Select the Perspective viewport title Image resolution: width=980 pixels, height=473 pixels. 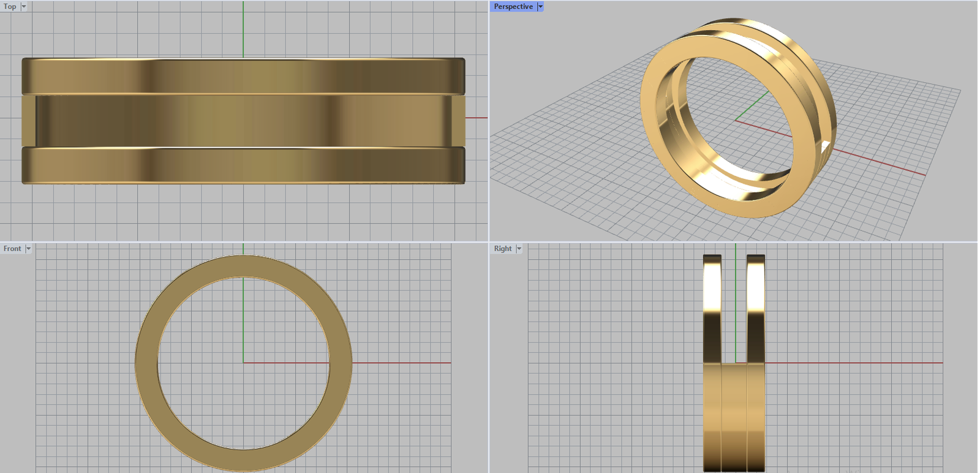pyautogui.click(x=513, y=7)
